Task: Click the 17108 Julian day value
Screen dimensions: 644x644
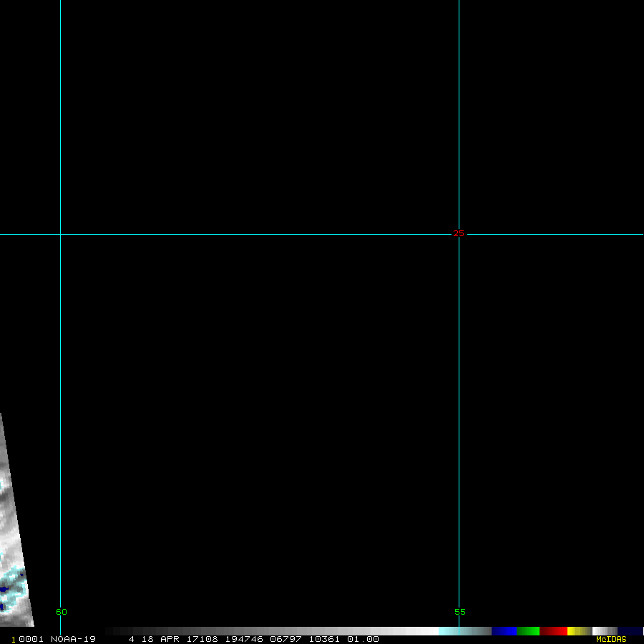Action: tap(202, 639)
